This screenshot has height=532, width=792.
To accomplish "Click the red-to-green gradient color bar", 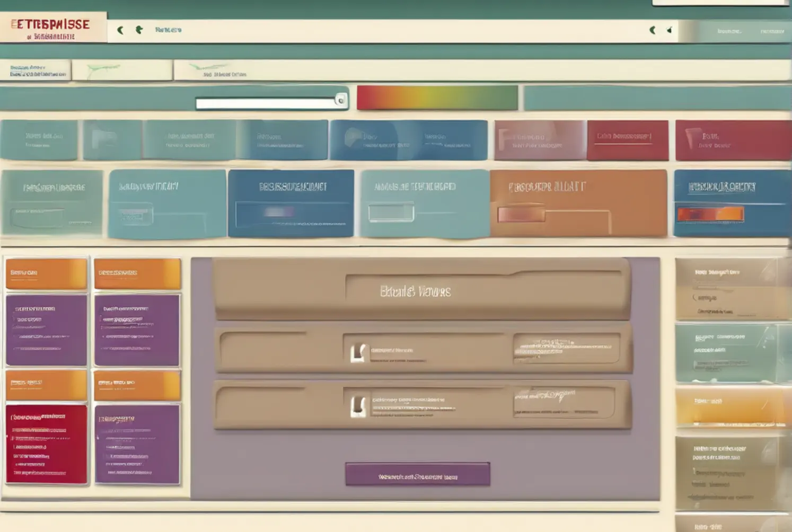I will (437, 98).
